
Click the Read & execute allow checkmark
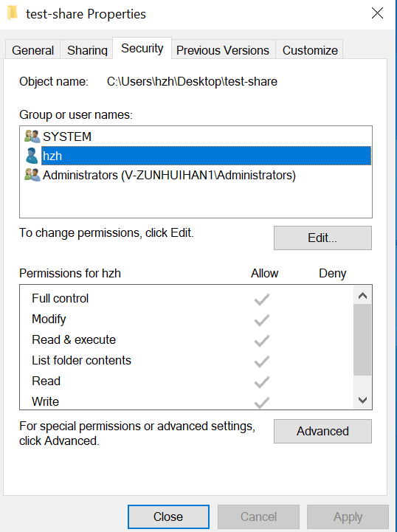click(262, 341)
